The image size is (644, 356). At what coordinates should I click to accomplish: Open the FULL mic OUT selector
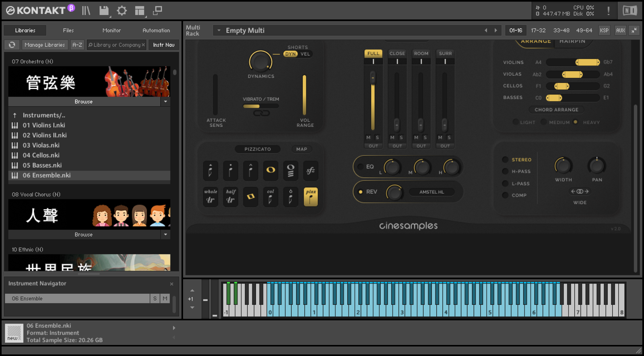373,146
